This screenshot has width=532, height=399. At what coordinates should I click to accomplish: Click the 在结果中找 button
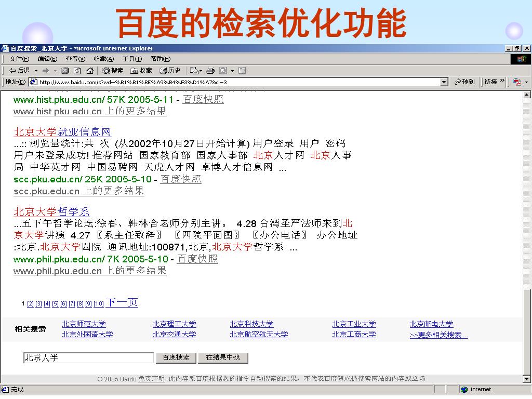coord(223,357)
